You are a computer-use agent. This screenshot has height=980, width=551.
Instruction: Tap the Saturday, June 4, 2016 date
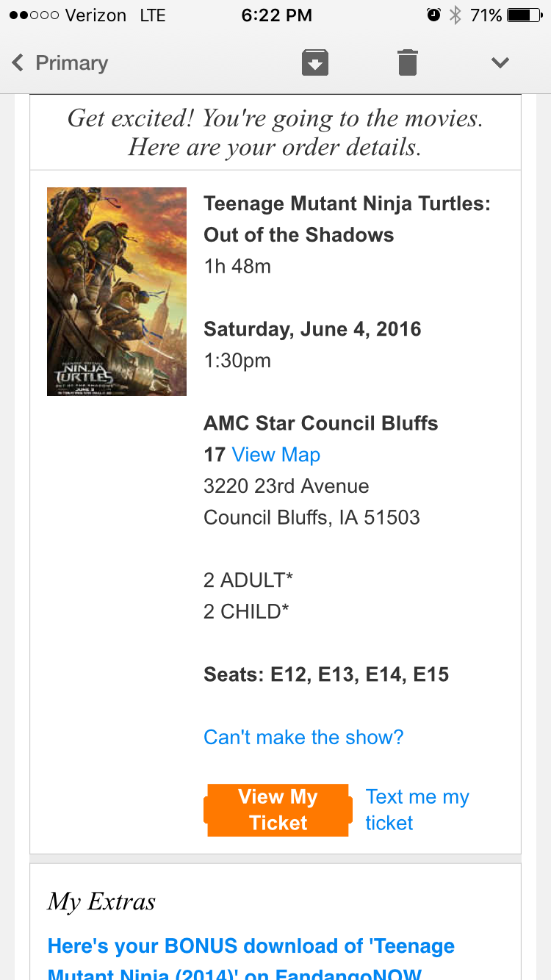(312, 329)
